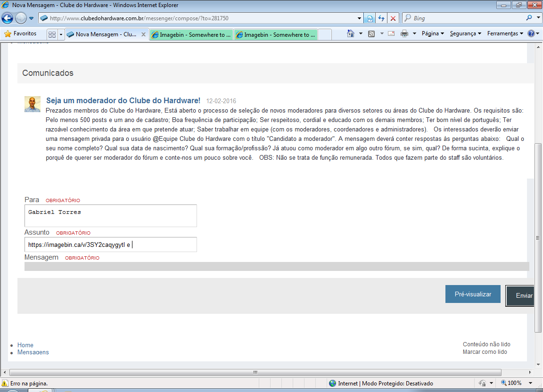Expand the address bar history dropdown

click(359, 18)
